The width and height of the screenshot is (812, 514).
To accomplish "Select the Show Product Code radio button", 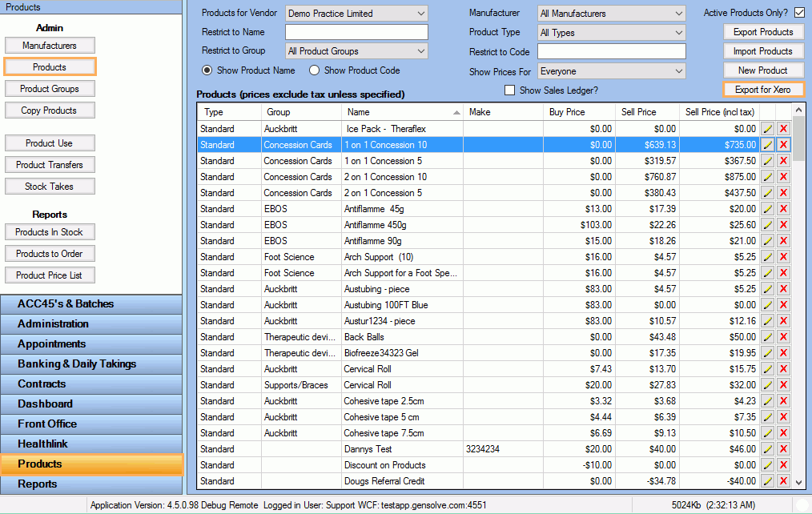I will (315, 70).
